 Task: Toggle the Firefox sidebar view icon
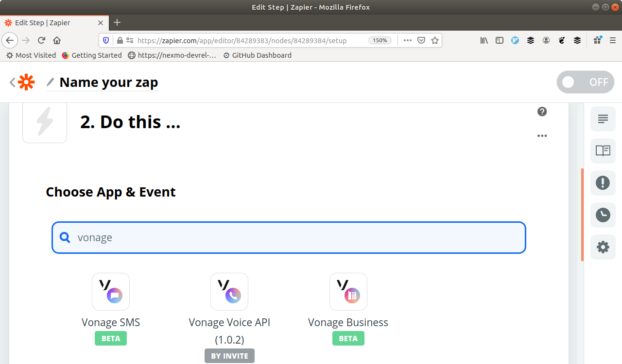point(500,40)
